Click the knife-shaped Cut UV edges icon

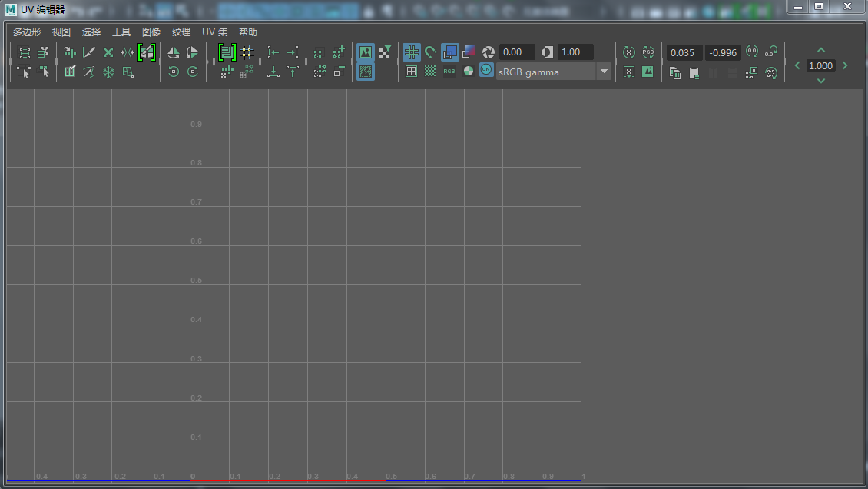pyautogui.click(x=88, y=52)
